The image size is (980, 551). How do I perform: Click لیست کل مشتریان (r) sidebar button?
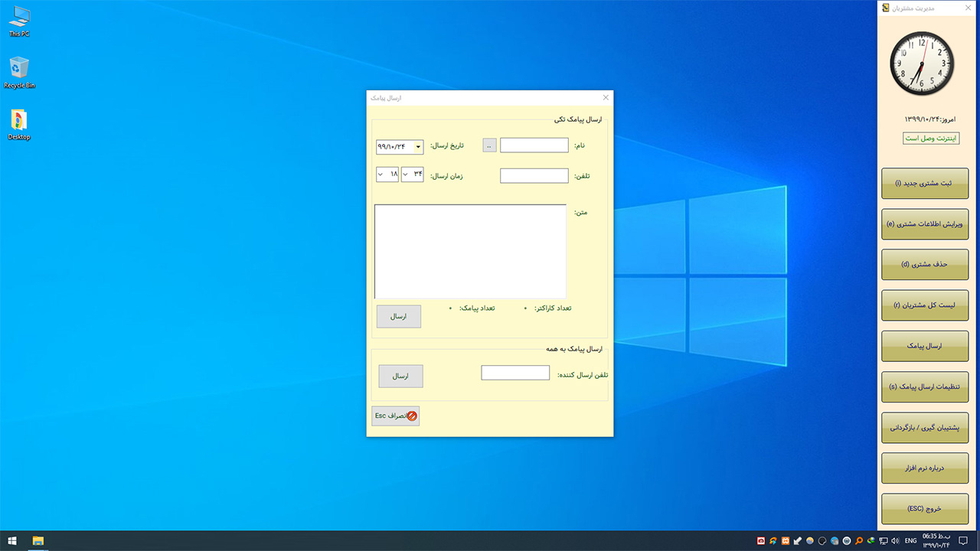coord(925,305)
